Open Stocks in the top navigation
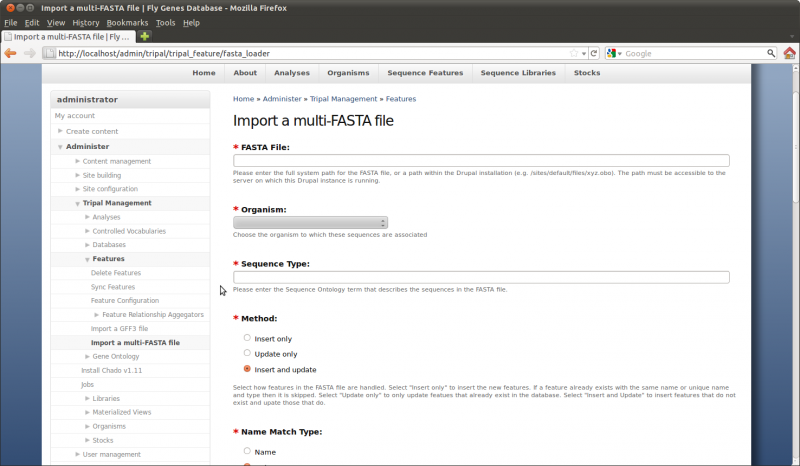 pyautogui.click(x=587, y=73)
